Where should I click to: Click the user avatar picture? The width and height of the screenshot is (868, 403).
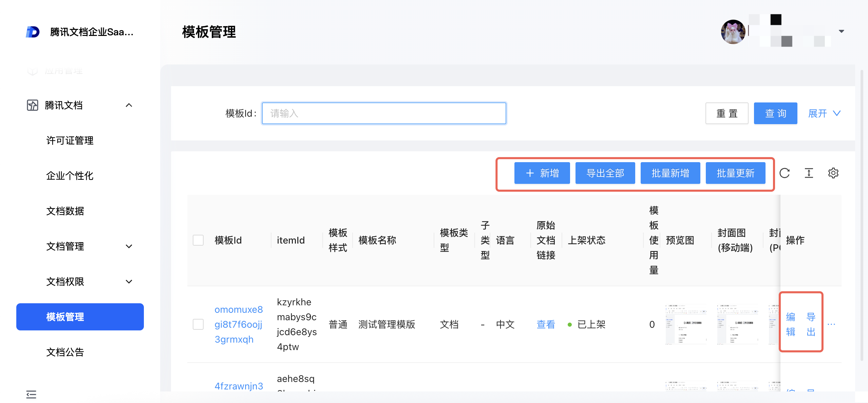(733, 32)
